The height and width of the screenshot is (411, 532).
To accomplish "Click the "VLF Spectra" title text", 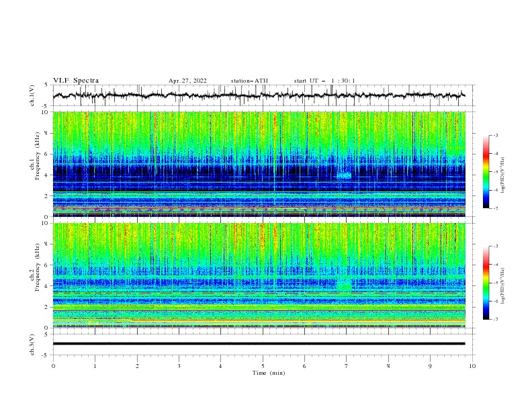I will click(x=76, y=81).
